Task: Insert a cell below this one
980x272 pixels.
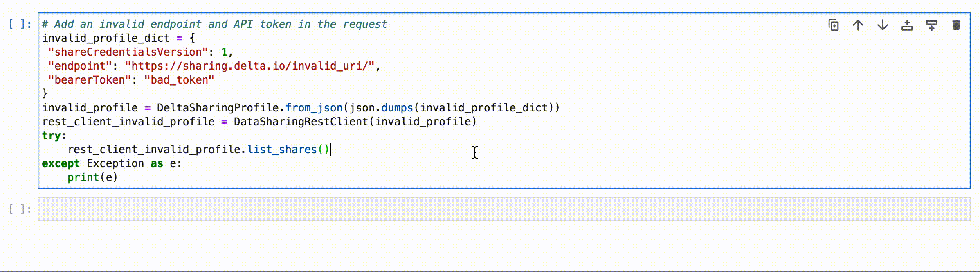Action: point(932,25)
